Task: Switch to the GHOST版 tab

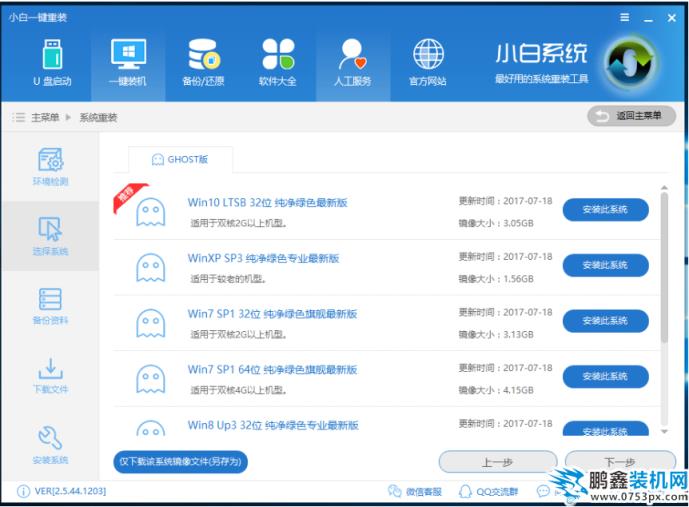Action: pyautogui.click(x=180, y=159)
